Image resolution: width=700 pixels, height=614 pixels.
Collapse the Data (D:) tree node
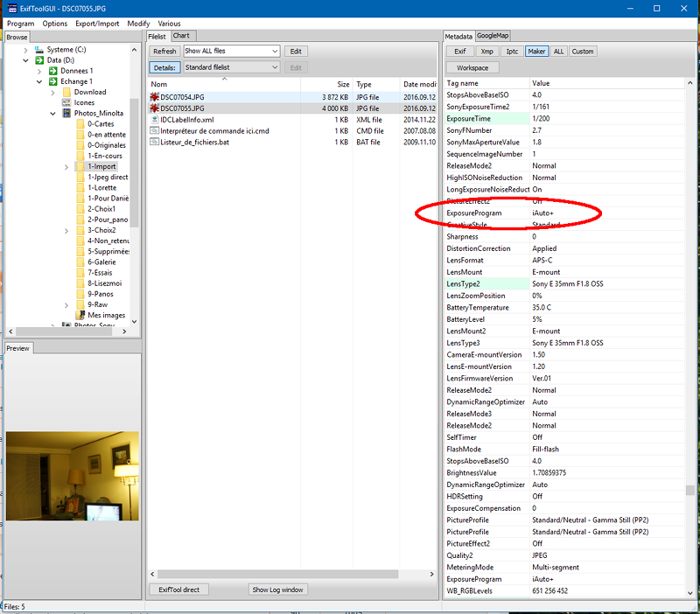[25, 60]
